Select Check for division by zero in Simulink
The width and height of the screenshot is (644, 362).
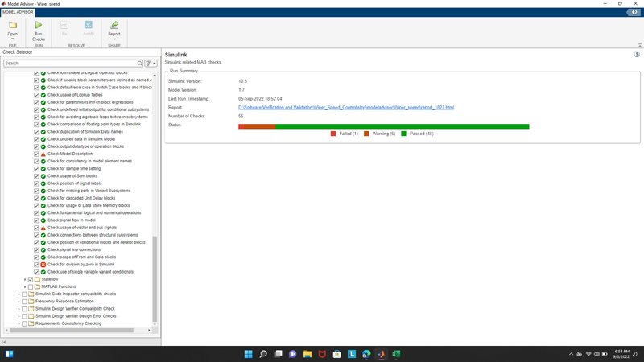point(81,265)
